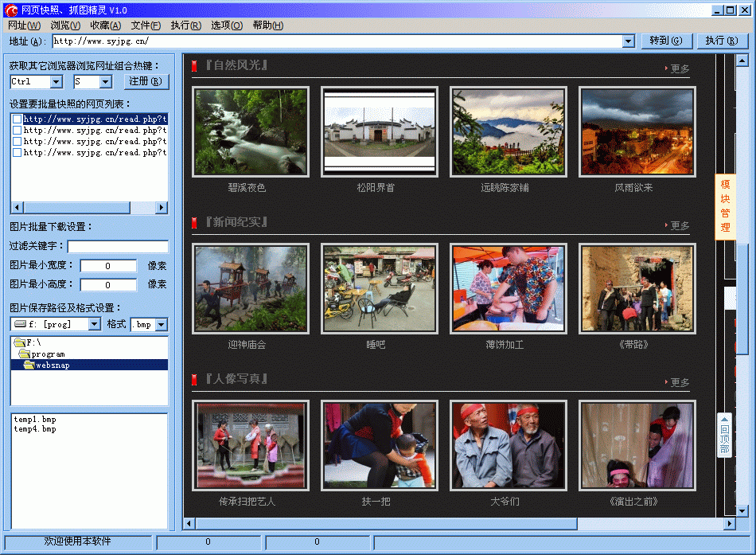Click the 更多 link for 自然风光
The height and width of the screenshot is (555, 756).
tap(680, 68)
